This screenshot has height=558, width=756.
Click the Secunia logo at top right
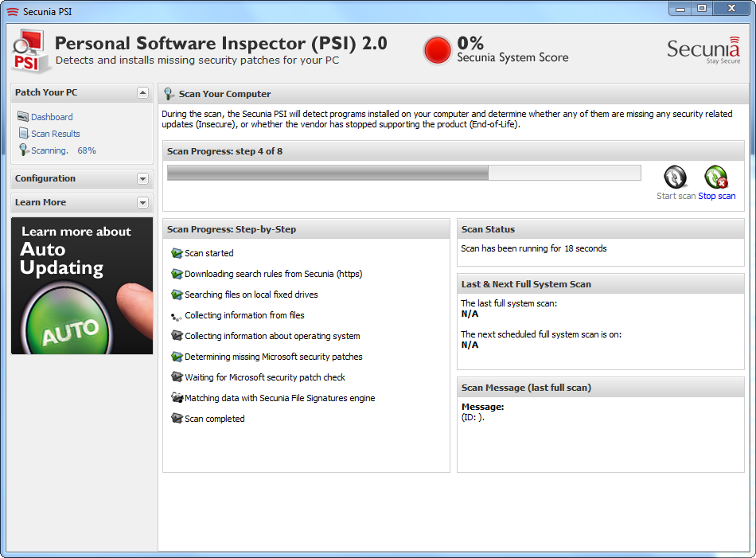point(703,50)
